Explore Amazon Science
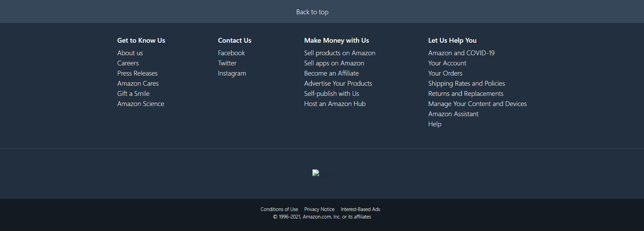Viewport: 644px width, 231px height. (x=140, y=104)
